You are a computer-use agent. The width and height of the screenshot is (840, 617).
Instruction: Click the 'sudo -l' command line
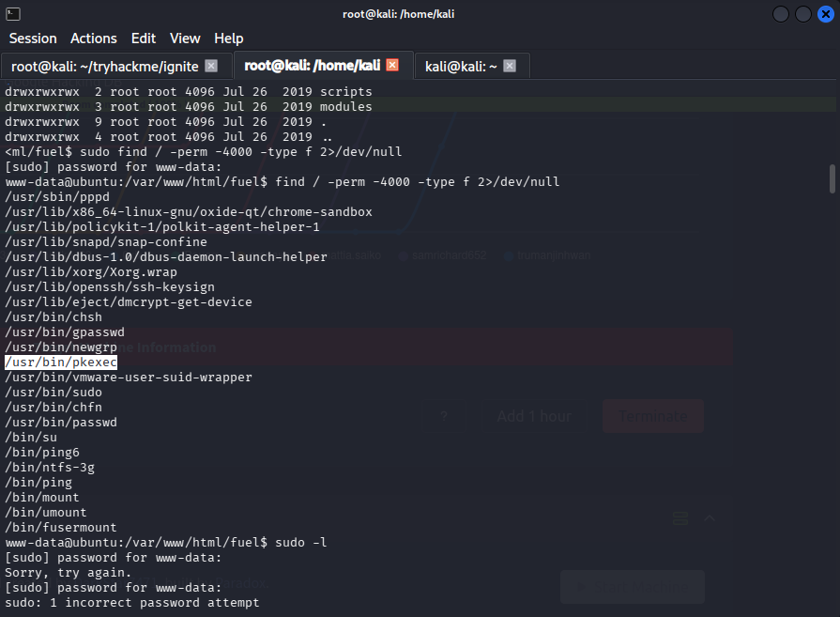click(x=166, y=543)
